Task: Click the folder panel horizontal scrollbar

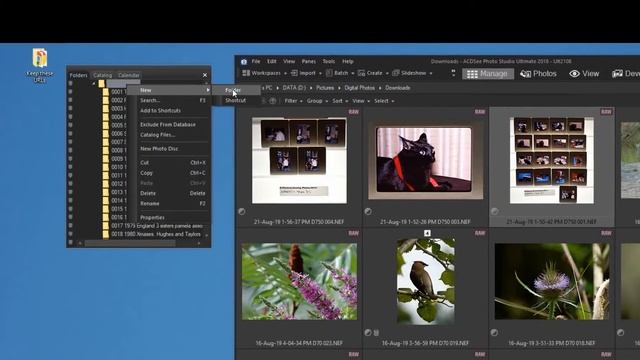Action: tap(131, 243)
